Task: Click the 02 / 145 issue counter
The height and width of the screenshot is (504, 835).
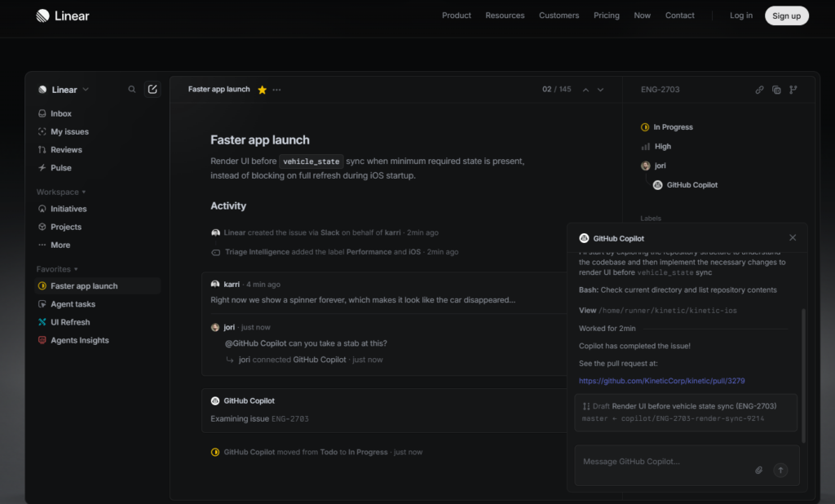Action: (556, 90)
